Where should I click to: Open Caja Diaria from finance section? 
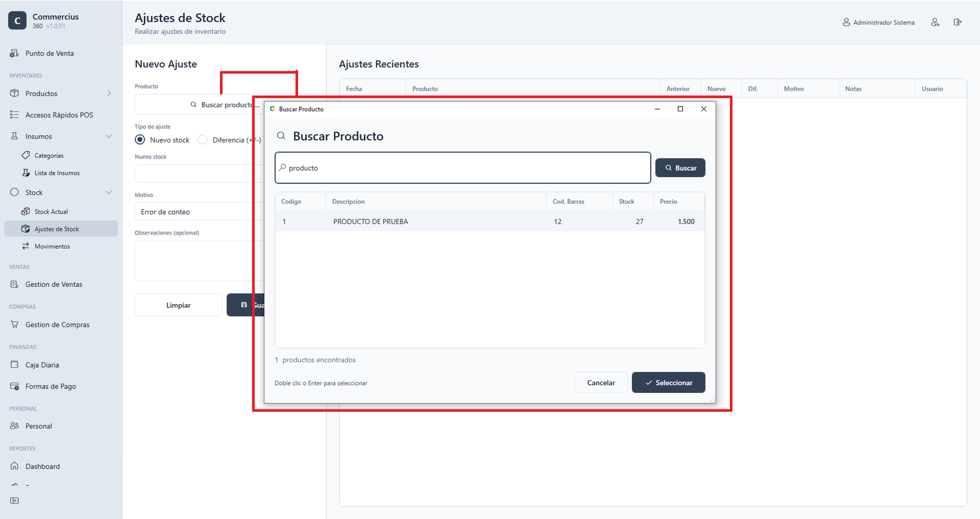coord(42,365)
